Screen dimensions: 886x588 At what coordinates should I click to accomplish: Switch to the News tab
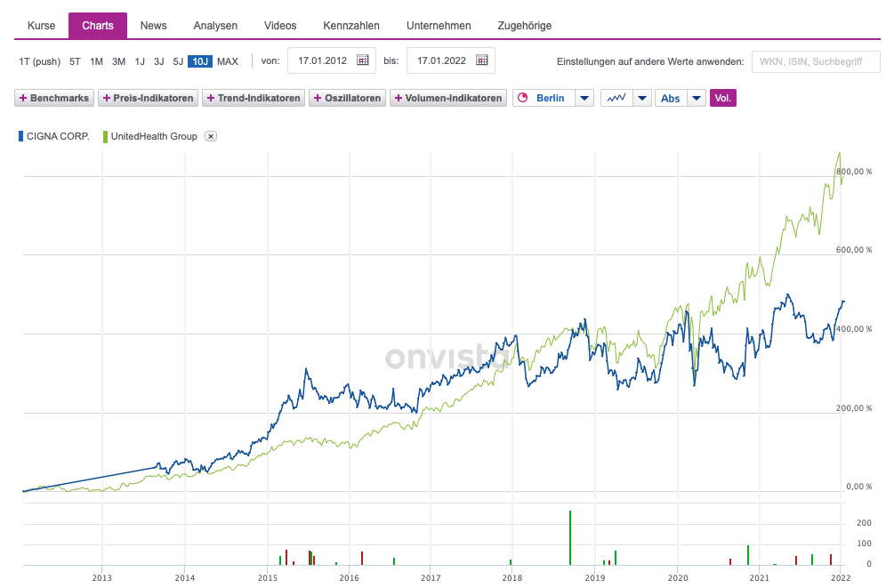153,26
